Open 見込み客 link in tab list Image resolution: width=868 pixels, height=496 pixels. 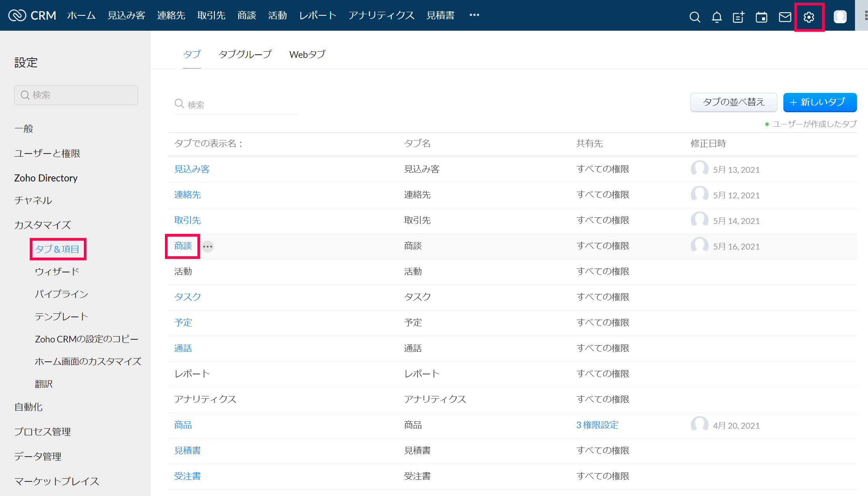click(x=192, y=169)
